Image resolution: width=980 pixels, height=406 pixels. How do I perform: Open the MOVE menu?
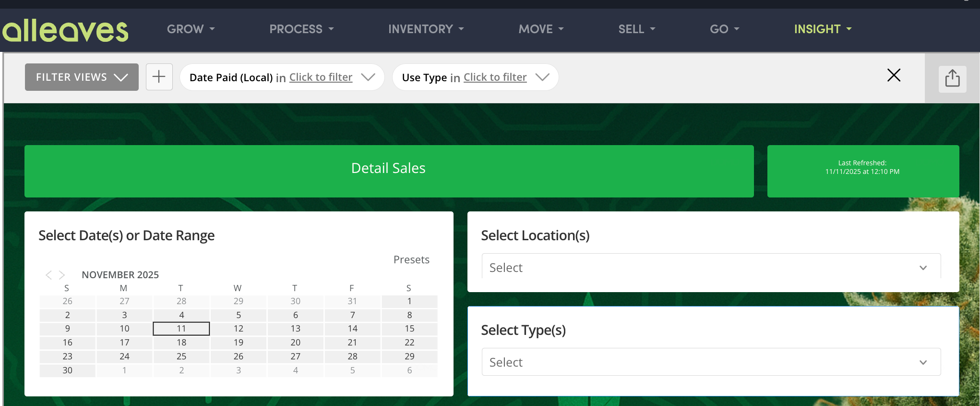click(x=541, y=29)
